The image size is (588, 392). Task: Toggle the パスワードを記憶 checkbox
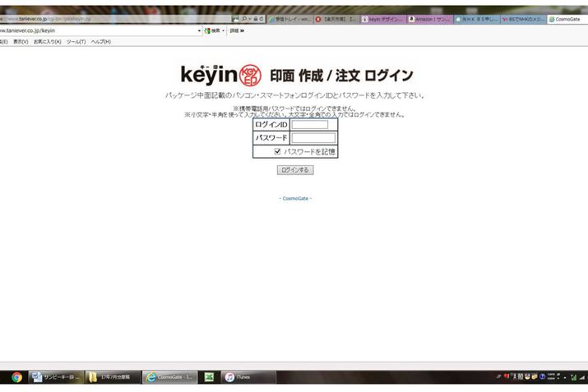[x=277, y=151]
